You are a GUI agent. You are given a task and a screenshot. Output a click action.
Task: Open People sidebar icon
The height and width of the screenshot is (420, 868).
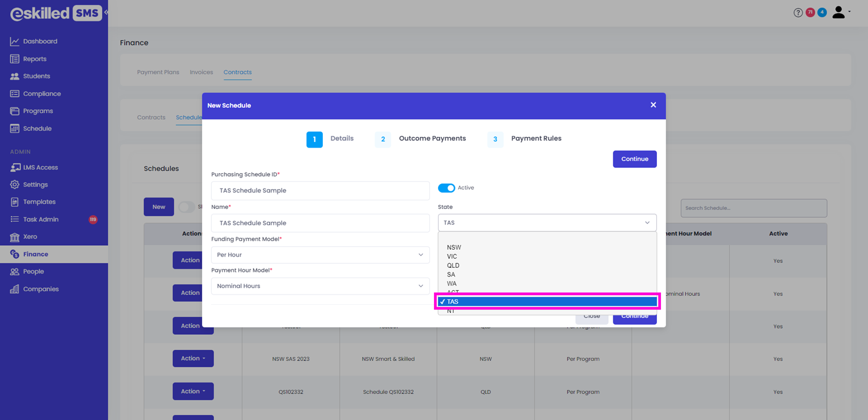coord(15,272)
